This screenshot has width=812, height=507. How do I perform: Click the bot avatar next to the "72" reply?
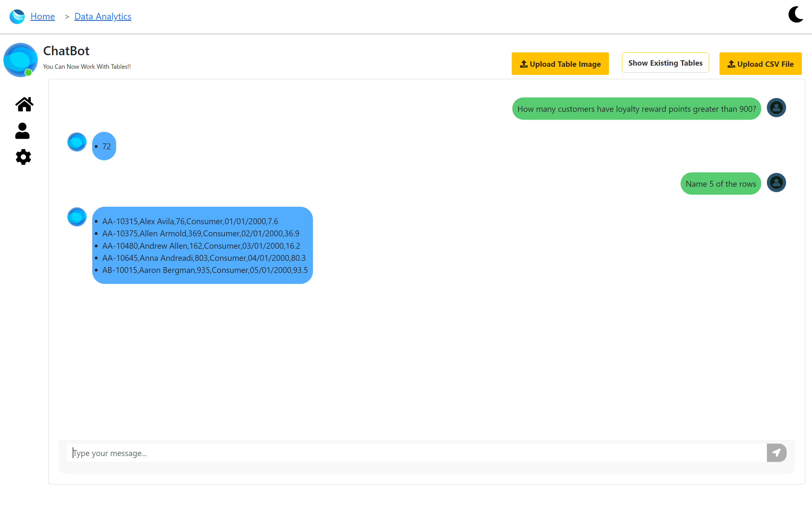[77, 142]
